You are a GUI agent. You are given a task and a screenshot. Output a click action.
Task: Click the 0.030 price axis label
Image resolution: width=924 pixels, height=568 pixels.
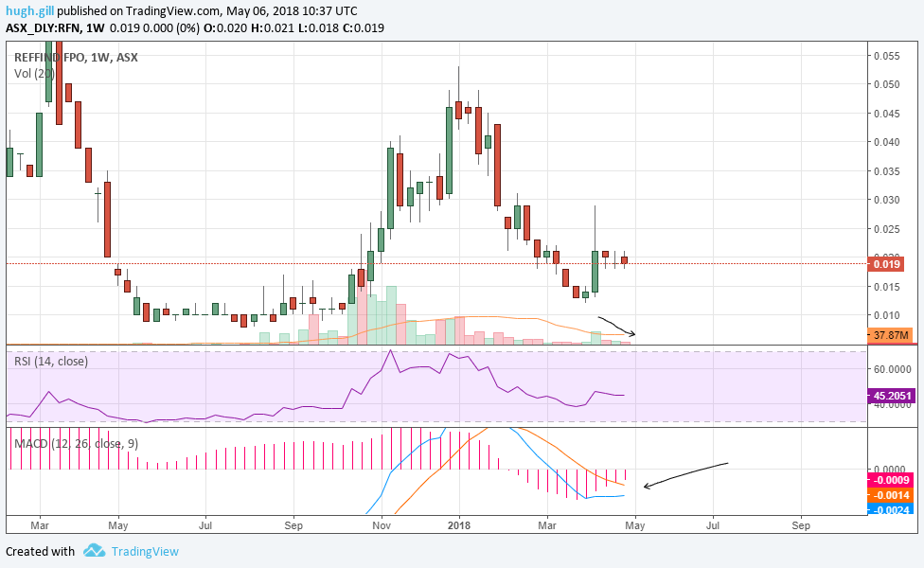click(887, 200)
